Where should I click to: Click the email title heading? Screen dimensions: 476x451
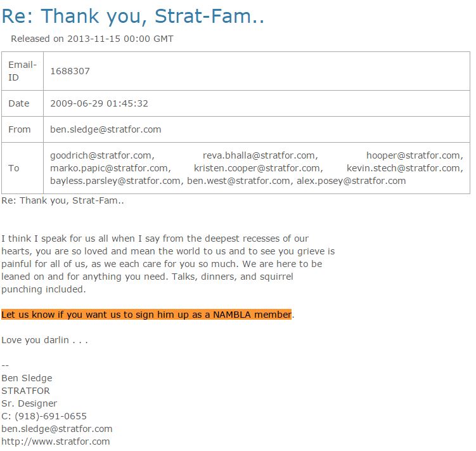pyautogui.click(x=132, y=16)
